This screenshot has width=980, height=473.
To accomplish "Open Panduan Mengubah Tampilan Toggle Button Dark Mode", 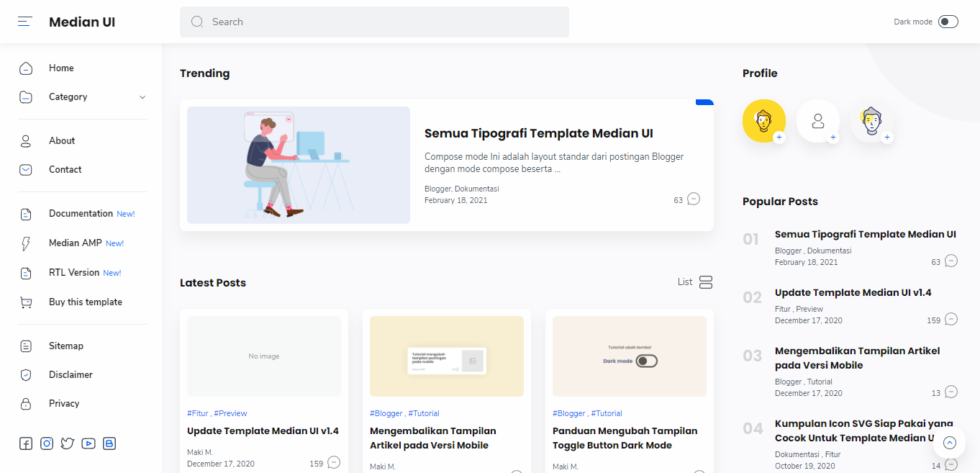I will point(625,438).
